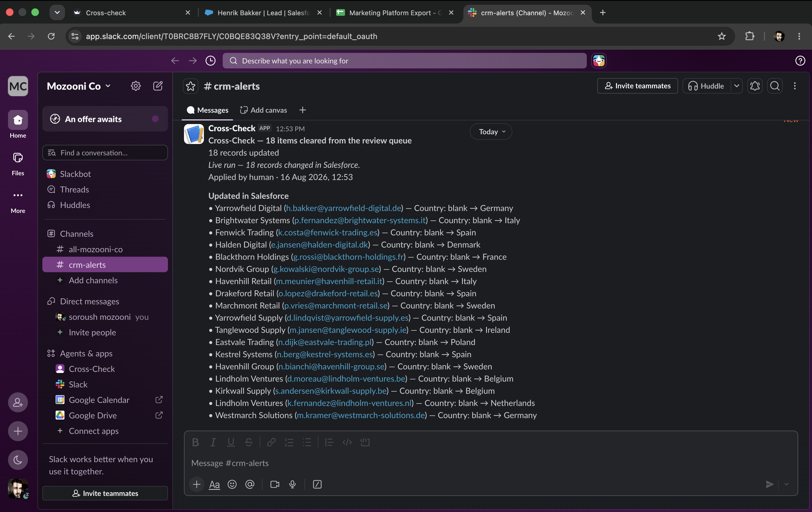Open h.bakker@yarrowfield-digital.de email link
The height and width of the screenshot is (512, 812).
point(344,208)
